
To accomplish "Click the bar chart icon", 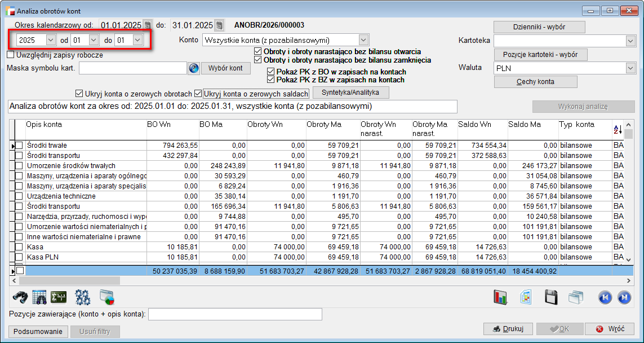I will pyautogui.click(x=501, y=297).
